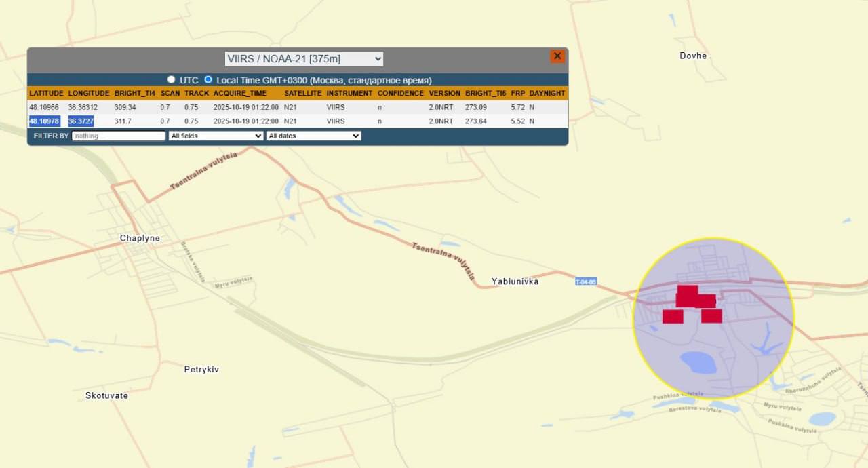Click inside the FILTER BY text field
Image resolution: width=868 pixels, height=468 pixels.
click(119, 136)
